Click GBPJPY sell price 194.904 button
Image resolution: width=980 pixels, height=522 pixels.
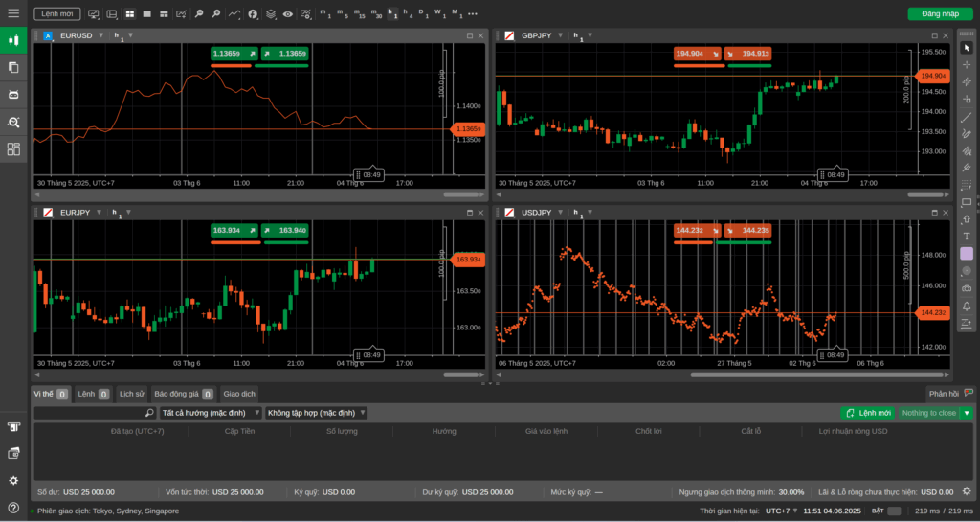coord(698,53)
